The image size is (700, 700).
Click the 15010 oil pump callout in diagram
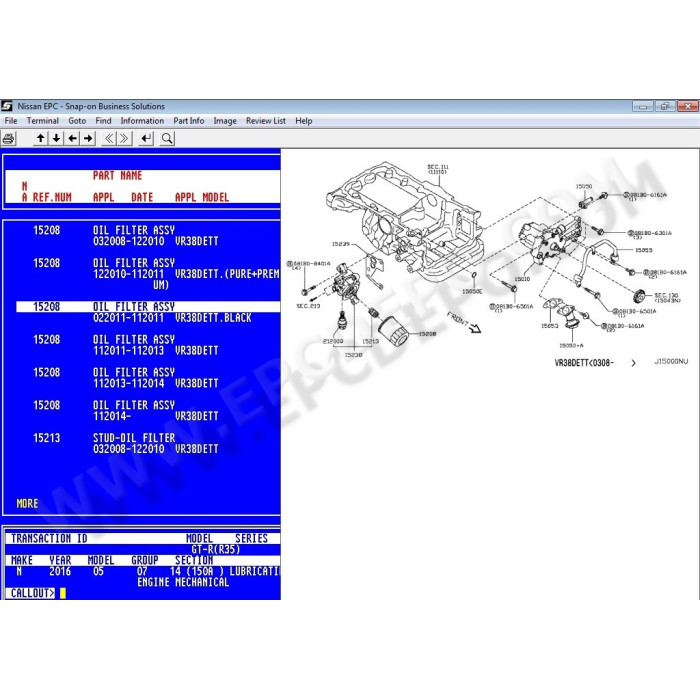pyautogui.click(x=522, y=279)
